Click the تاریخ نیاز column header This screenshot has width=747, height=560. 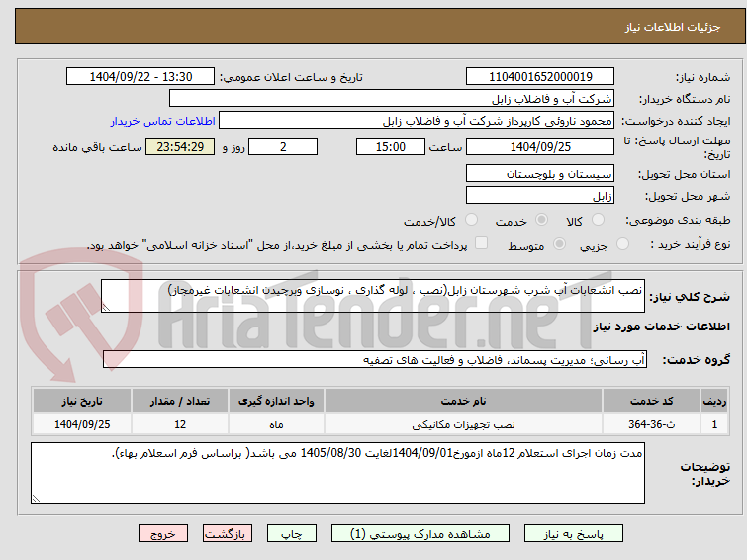[82, 401]
